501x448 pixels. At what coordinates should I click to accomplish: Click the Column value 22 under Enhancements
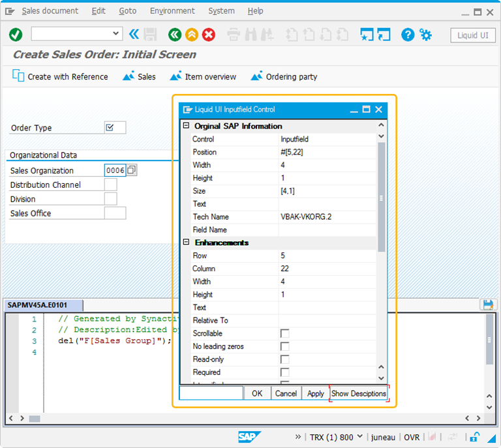click(x=284, y=269)
